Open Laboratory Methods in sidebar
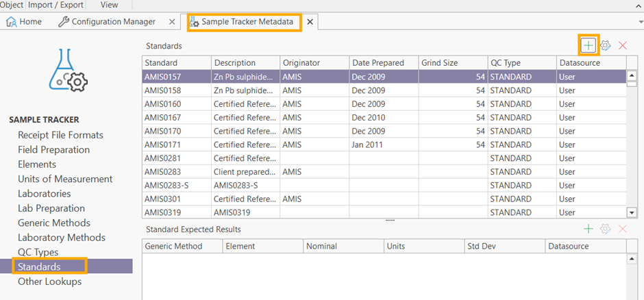This screenshot has width=644, height=300. [62, 238]
